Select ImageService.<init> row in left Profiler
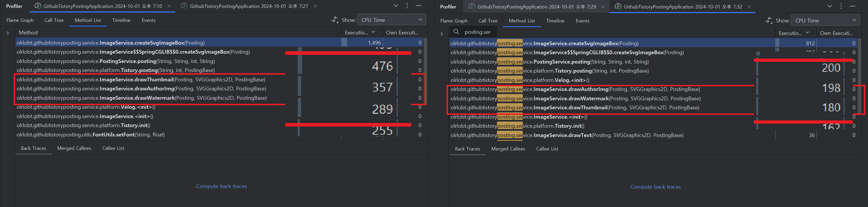 pyautogui.click(x=219, y=116)
